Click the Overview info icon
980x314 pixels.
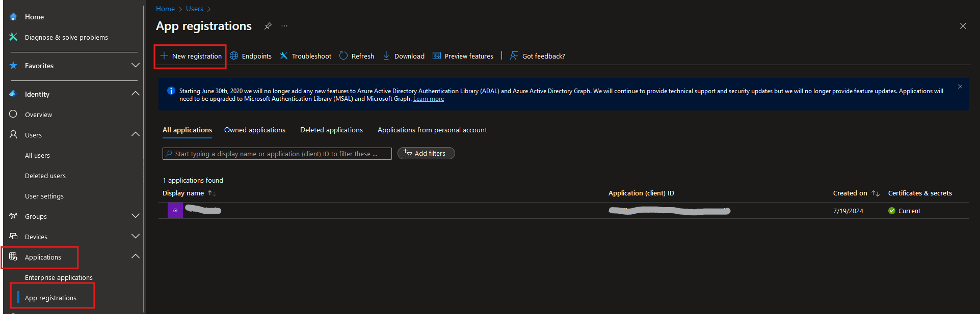point(13,114)
